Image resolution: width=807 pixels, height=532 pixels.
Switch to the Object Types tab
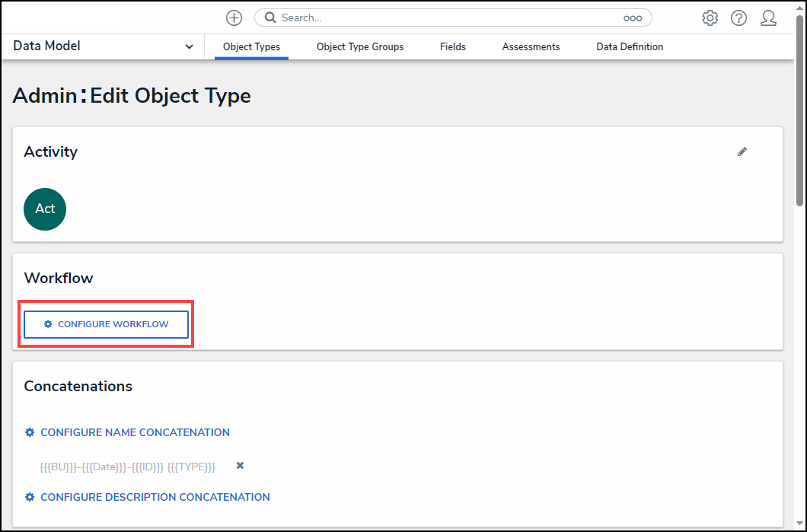251,46
